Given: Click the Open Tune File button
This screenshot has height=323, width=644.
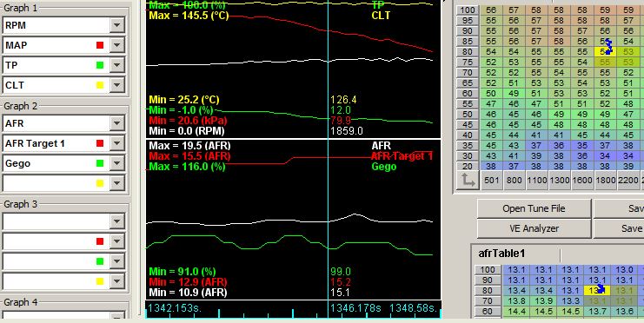Looking at the screenshot, I should click(534, 208).
